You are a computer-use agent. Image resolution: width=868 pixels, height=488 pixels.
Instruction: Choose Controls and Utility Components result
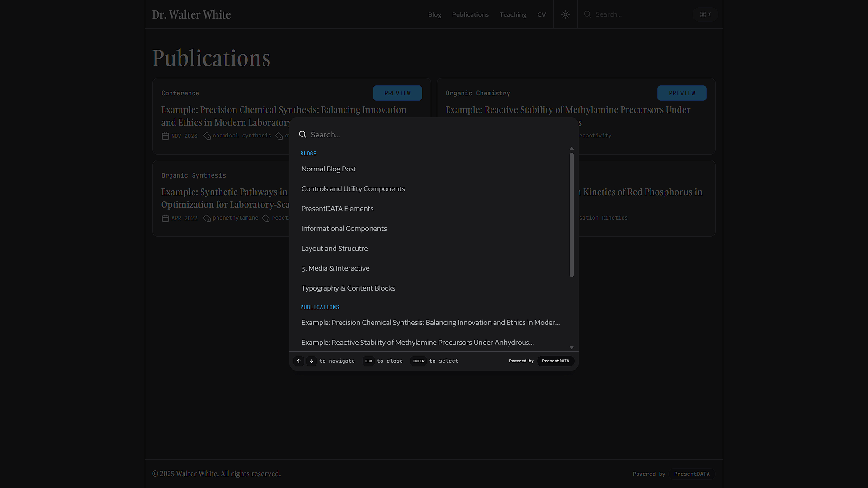click(353, 189)
